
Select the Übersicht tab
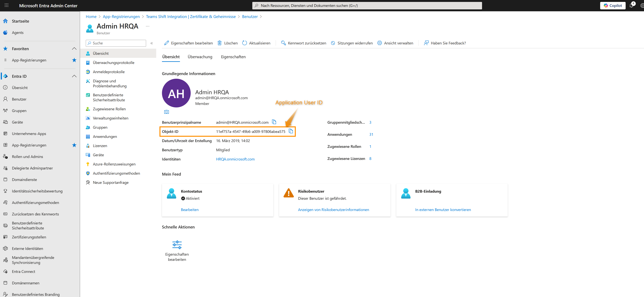coord(171,57)
